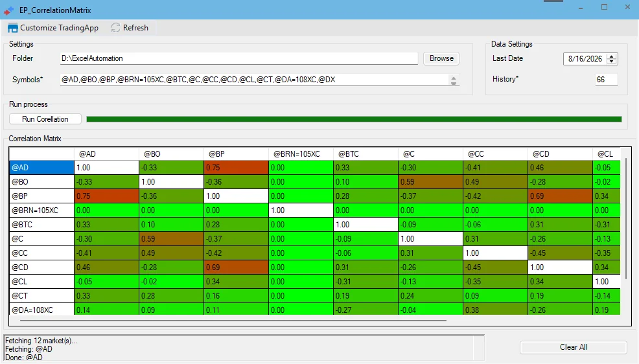Screen dimensions: 639x364
Task: Select the @CC row header
Action: pos(41,253)
